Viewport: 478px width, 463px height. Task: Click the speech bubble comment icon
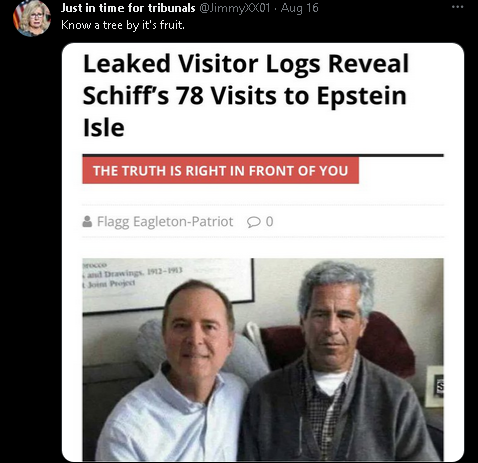point(254,222)
